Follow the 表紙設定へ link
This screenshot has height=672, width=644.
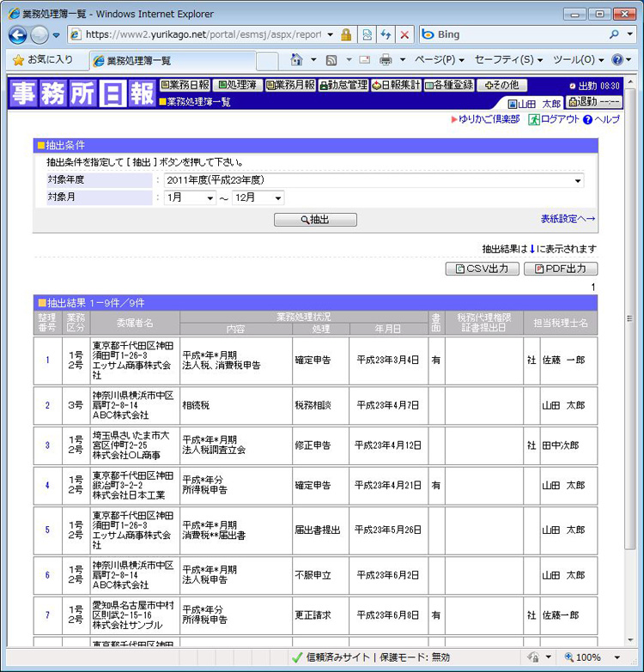[x=568, y=220]
